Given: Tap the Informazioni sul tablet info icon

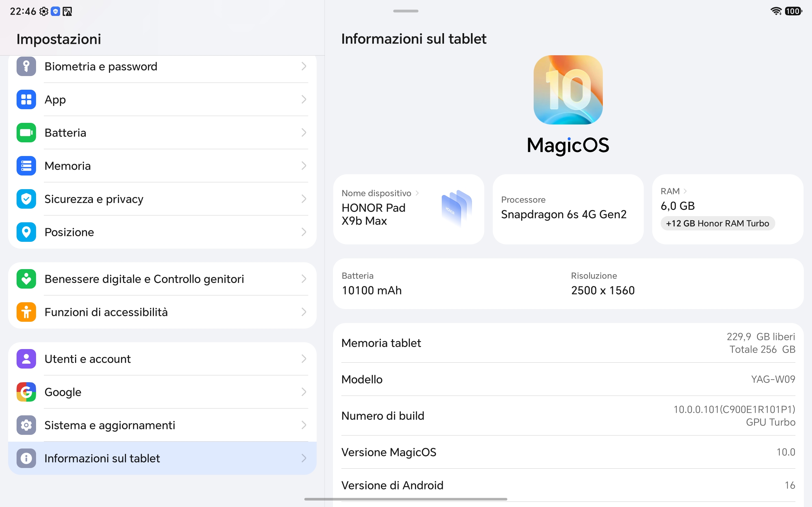Looking at the screenshot, I should pos(26,458).
